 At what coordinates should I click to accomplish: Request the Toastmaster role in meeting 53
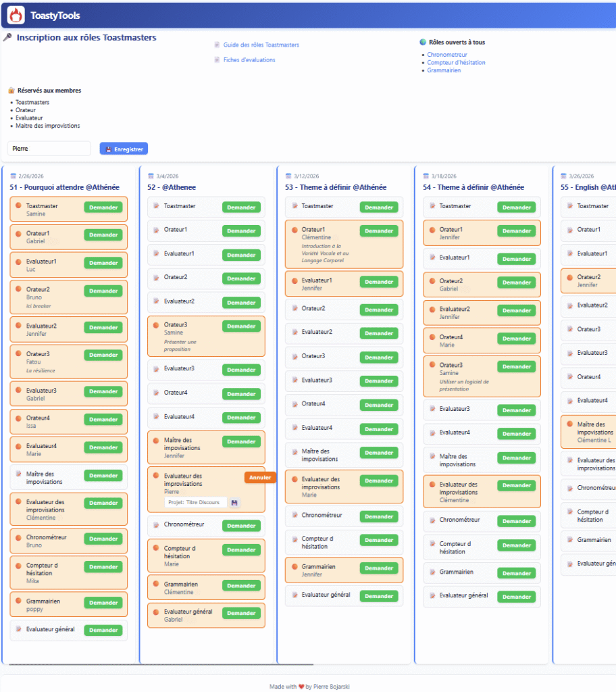point(378,207)
